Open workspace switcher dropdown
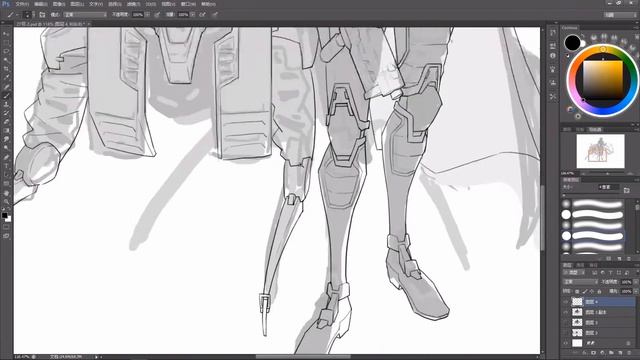Screen dimensions: 640x360 [620, 14]
